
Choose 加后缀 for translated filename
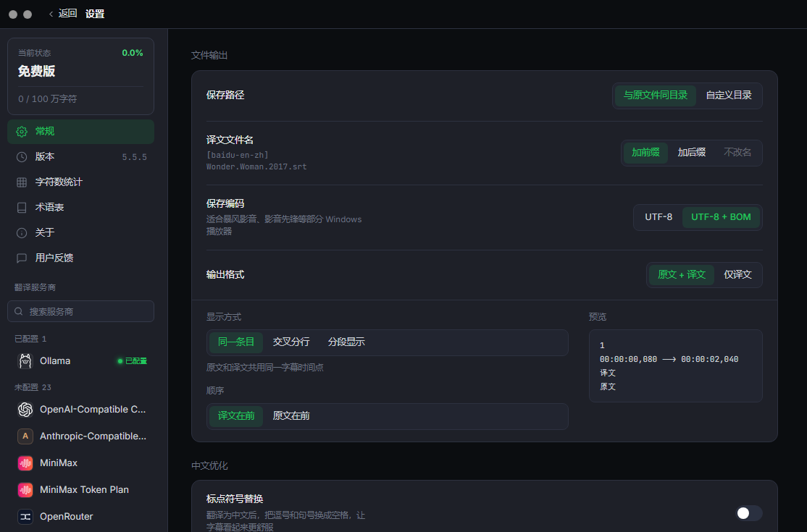coord(691,152)
